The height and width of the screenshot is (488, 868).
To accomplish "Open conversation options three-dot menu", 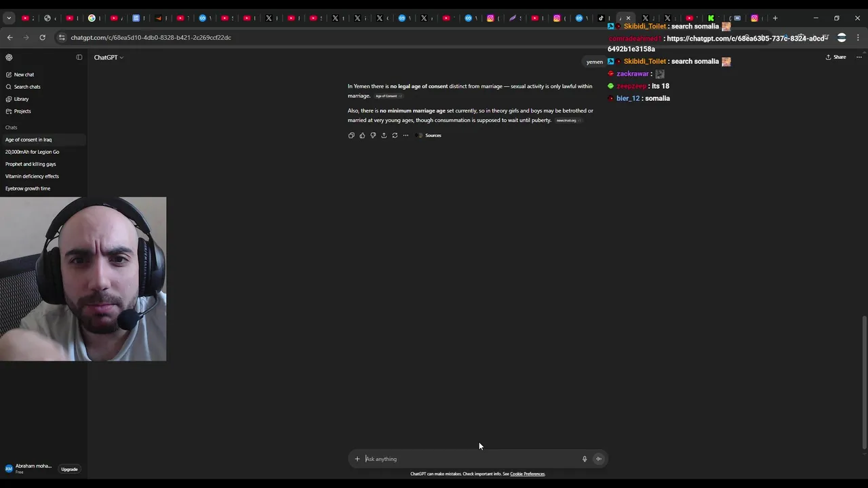I will click(859, 58).
